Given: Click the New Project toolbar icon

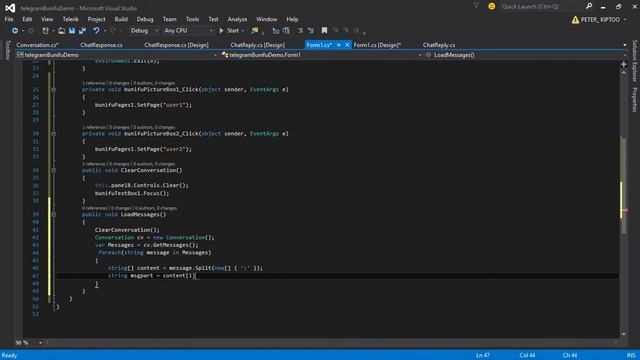Looking at the screenshot, I should (45, 31).
